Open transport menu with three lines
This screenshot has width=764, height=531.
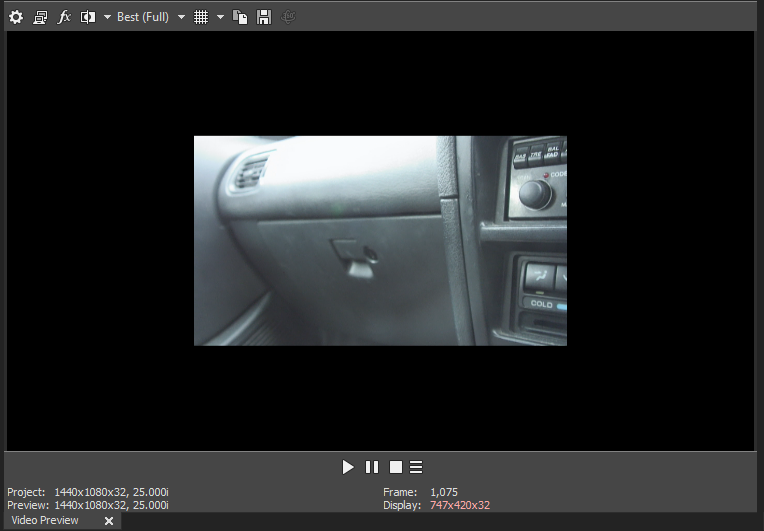416,467
